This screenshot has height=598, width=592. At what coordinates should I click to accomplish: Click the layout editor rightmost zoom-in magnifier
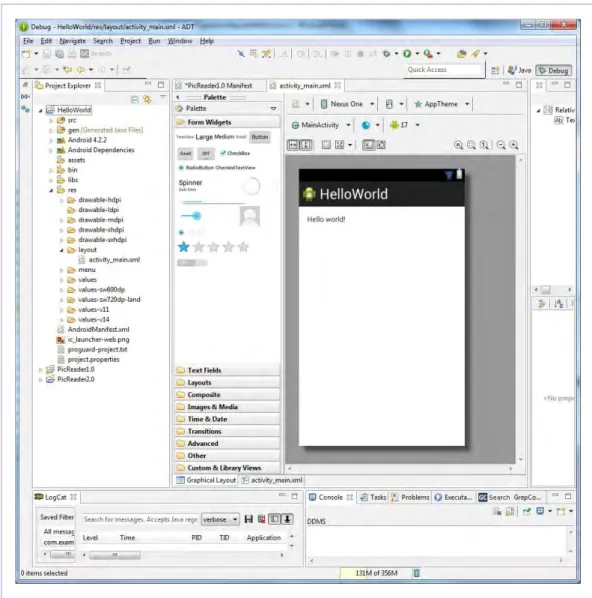(514, 145)
